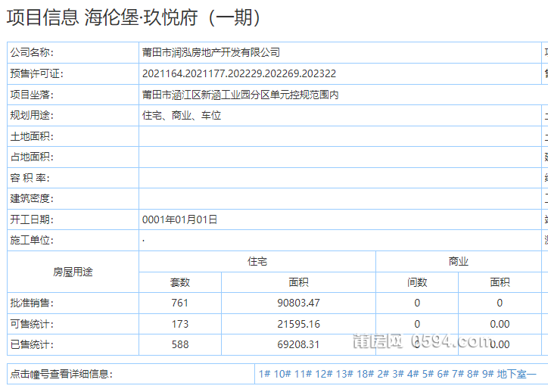This screenshot has width=548, height=392.
Task: Open building 1# details link
Action: point(264,374)
